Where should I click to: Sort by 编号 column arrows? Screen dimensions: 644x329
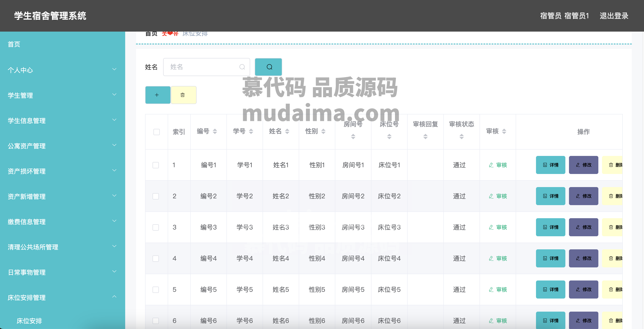click(215, 131)
